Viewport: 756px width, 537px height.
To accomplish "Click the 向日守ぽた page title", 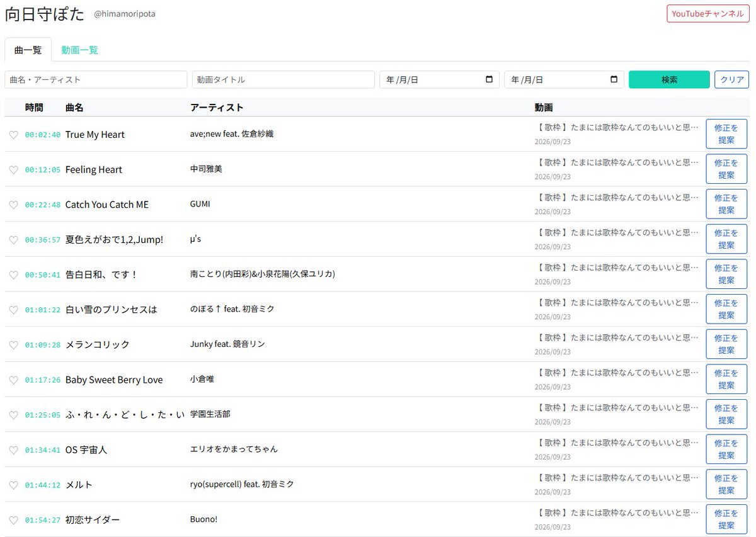I will (x=44, y=14).
